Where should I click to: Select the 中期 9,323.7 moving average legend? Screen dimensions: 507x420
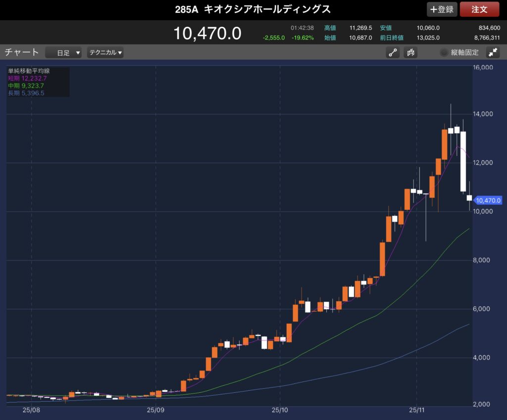pyautogui.click(x=26, y=86)
